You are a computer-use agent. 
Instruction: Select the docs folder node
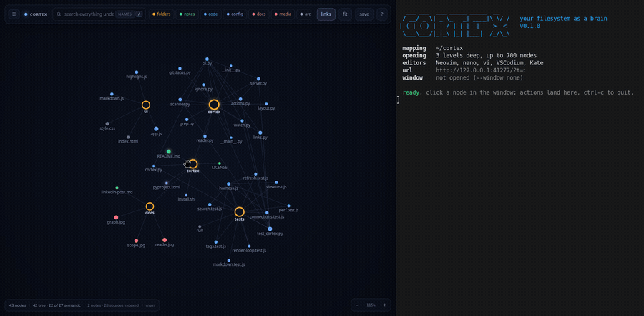pyautogui.click(x=150, y=206)
